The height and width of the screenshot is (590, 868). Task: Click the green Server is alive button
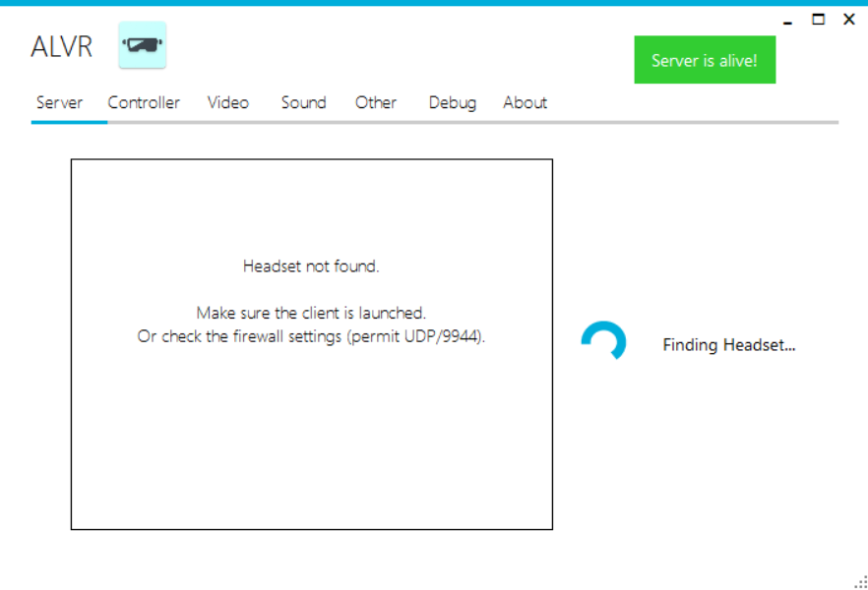[x=705, y=60]
